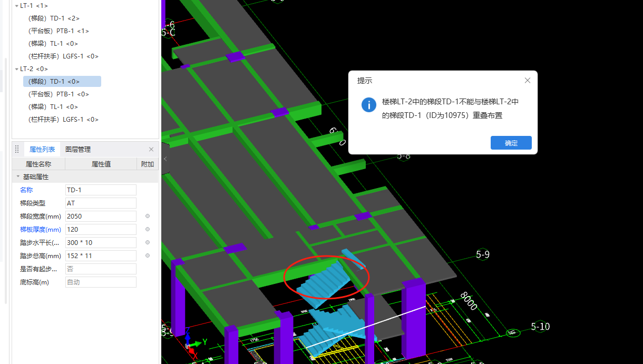Edit the 梯板厚度 field showing 120
The height and width of the screenshot is (364, 643).
click(101, 229)
